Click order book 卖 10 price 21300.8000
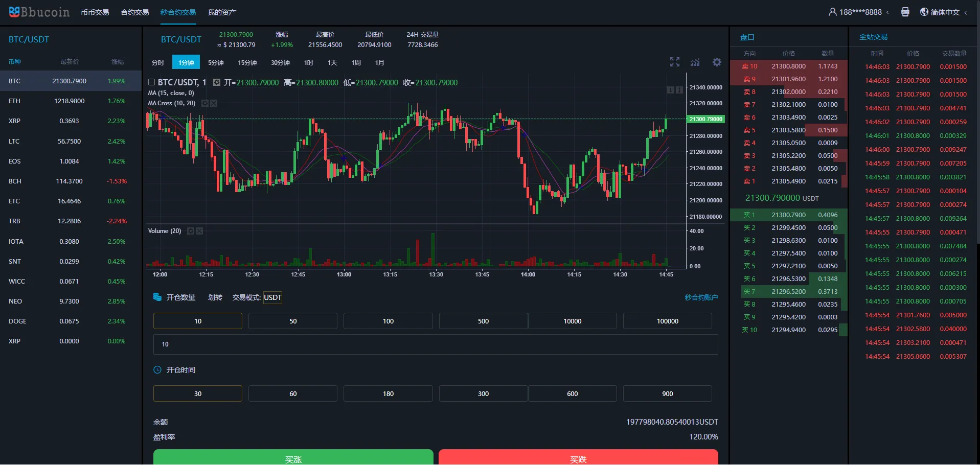The height and width of the screenshot is (465, 980). [788, 66]
